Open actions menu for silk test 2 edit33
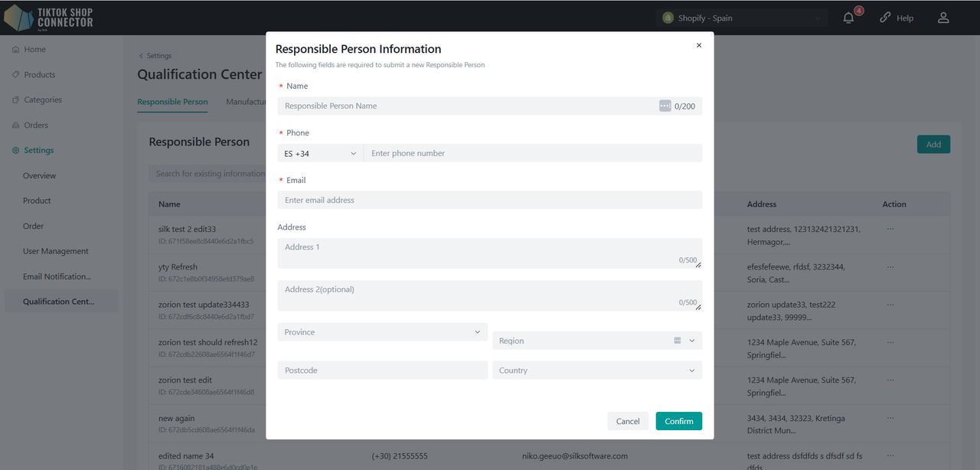This screenshot has width=980, height=470. tap(890, 227)
